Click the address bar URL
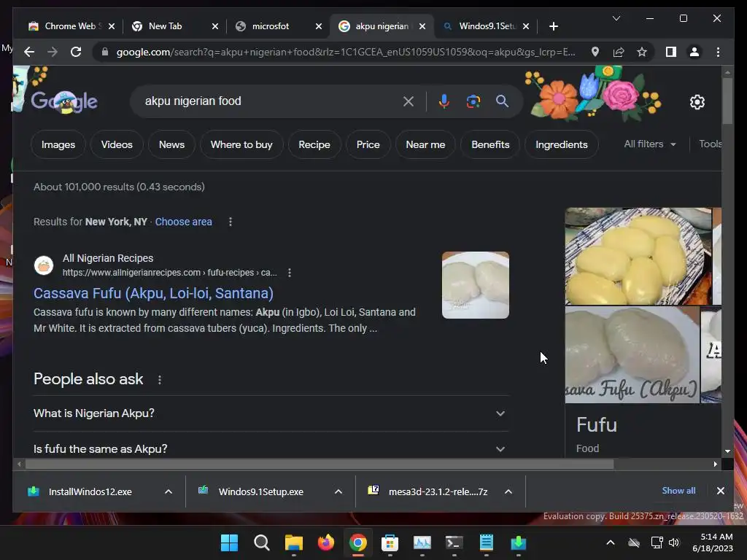Viewport: 747px width, 560px height. (346, 52)
